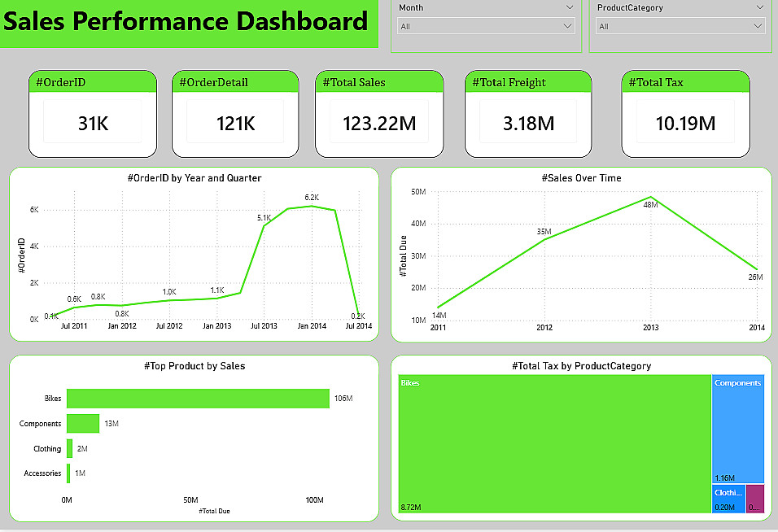The width and height of the screenshot is (778, 532).
Task: Select the purple Accessories treemap tile
Action: coord(754,499)
